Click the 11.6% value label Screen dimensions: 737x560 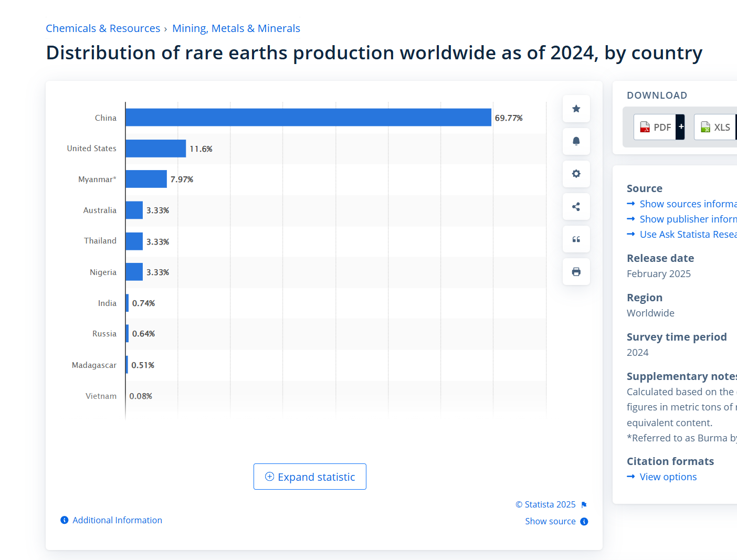pyautogui.click(x=201, y=149)
